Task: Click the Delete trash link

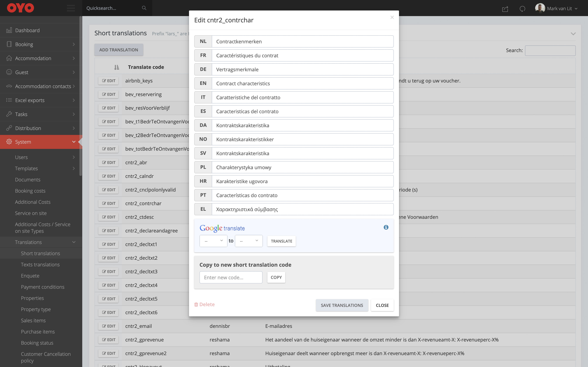Action: coord(204,304)
